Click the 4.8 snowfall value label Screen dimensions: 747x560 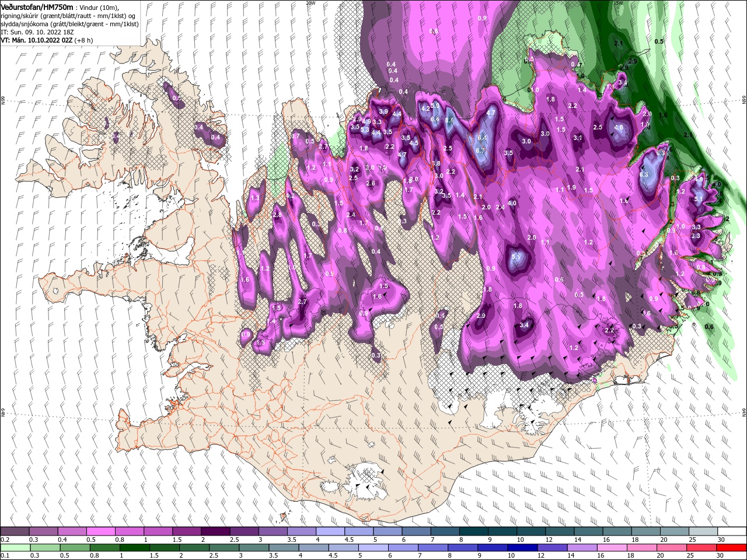[x=619, y=127]
